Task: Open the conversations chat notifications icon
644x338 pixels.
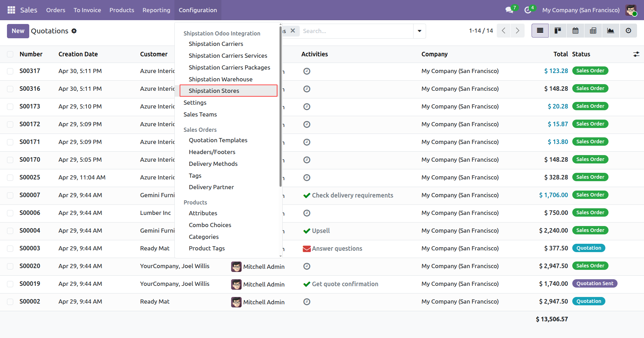Action: pos(510,10)
